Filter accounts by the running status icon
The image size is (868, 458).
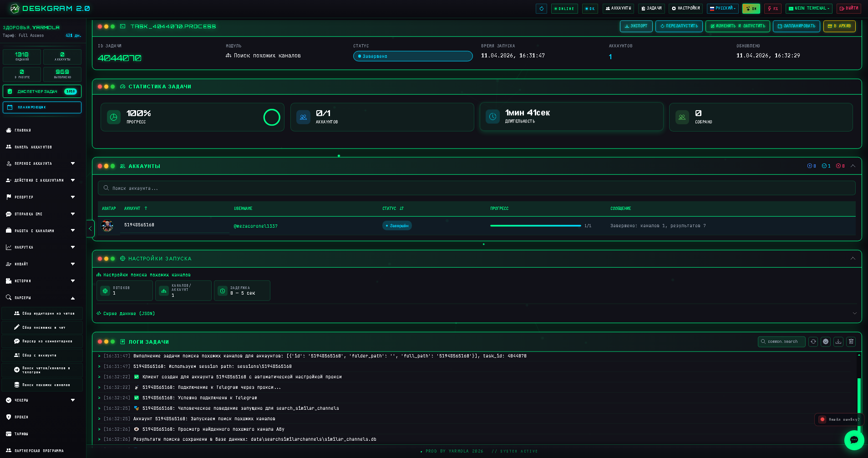coord(812,166)
